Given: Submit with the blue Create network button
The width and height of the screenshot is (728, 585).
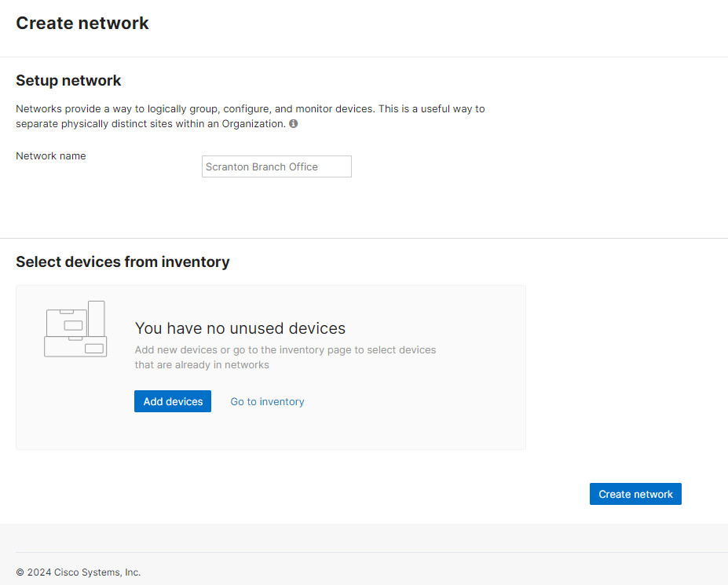Looking at the screenshot, I should [x=635, y=494].
